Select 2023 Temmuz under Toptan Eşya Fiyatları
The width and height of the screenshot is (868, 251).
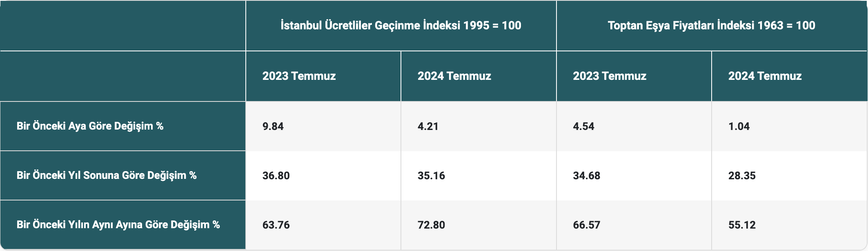click(x=610, y=76)
